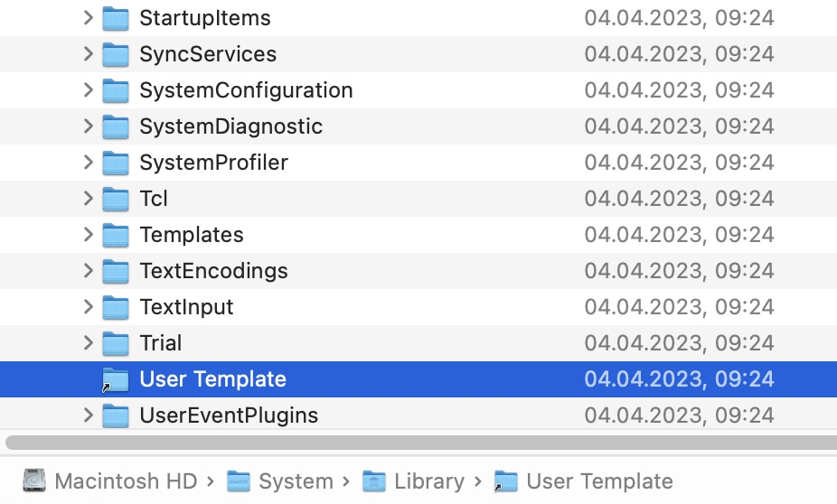
Task: Click the Library folder icon in path bar
Action: [374, 481]
